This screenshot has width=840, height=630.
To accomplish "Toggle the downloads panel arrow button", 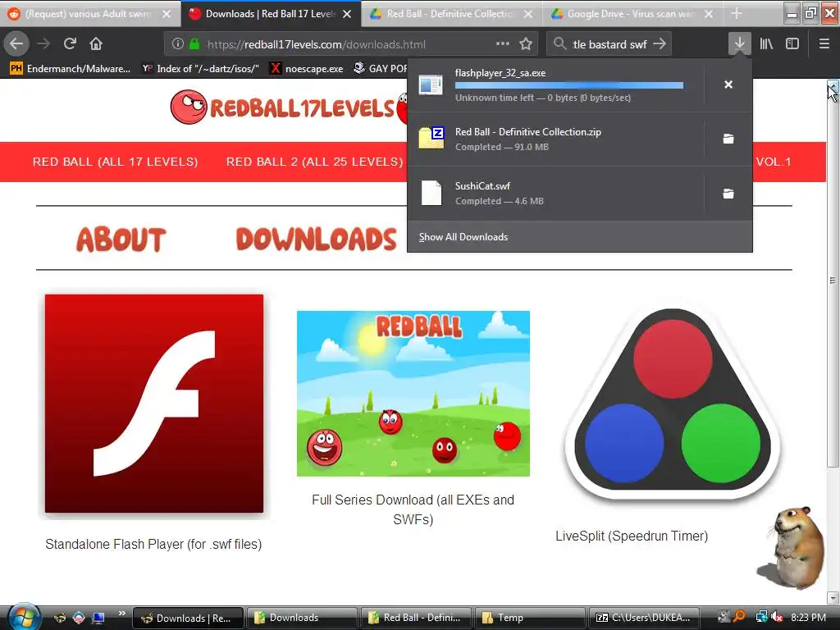I will pos(739,44).
